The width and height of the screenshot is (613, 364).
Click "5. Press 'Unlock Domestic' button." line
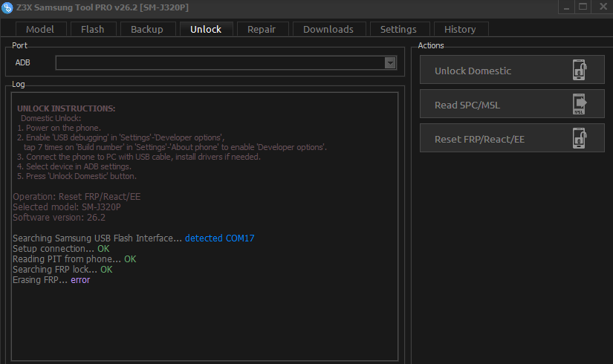click(77, 176)
